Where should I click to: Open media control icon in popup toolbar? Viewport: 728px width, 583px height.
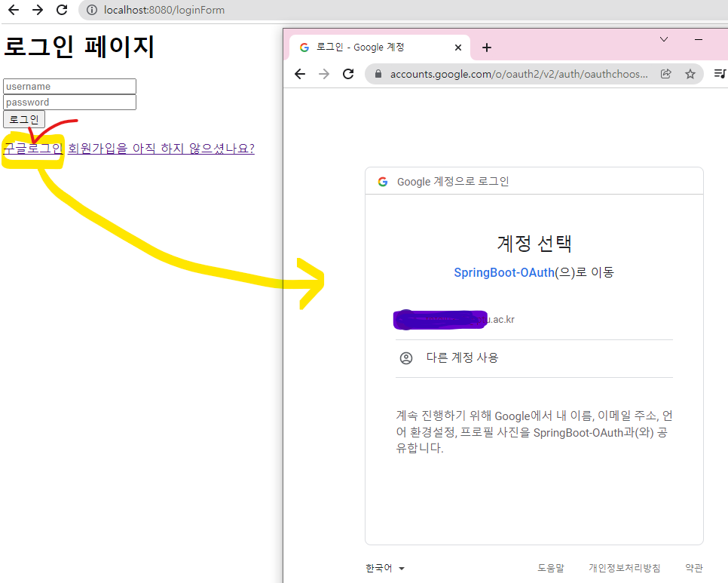click(x=720, y=73)
